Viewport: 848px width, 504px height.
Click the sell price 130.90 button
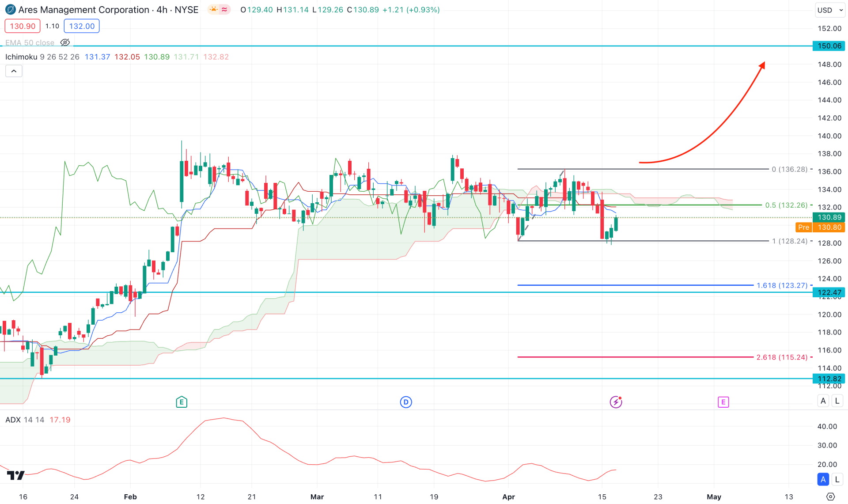tap(23, 26)
